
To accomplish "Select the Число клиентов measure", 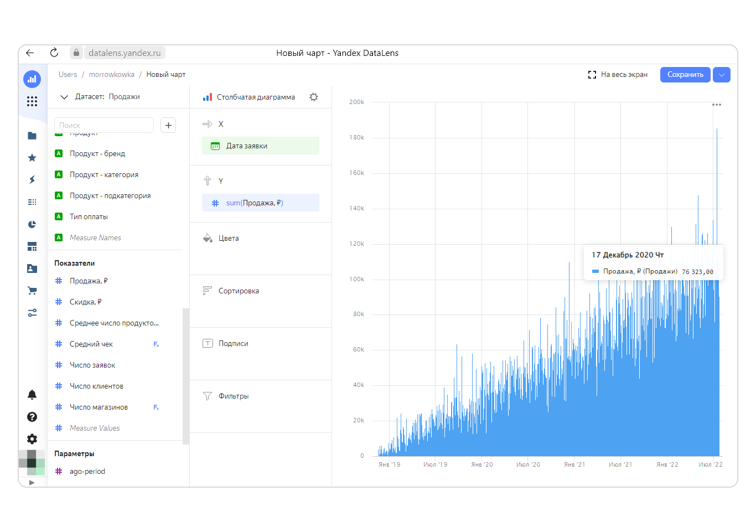I will pos(96,386).
